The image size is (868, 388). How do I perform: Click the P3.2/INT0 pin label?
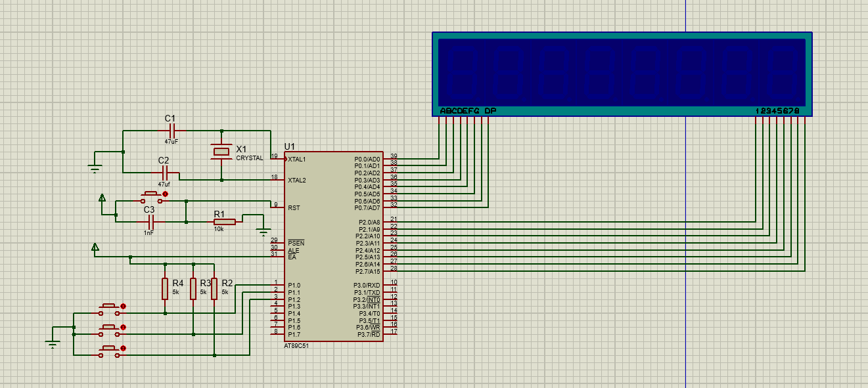click(x=367, y=299)
